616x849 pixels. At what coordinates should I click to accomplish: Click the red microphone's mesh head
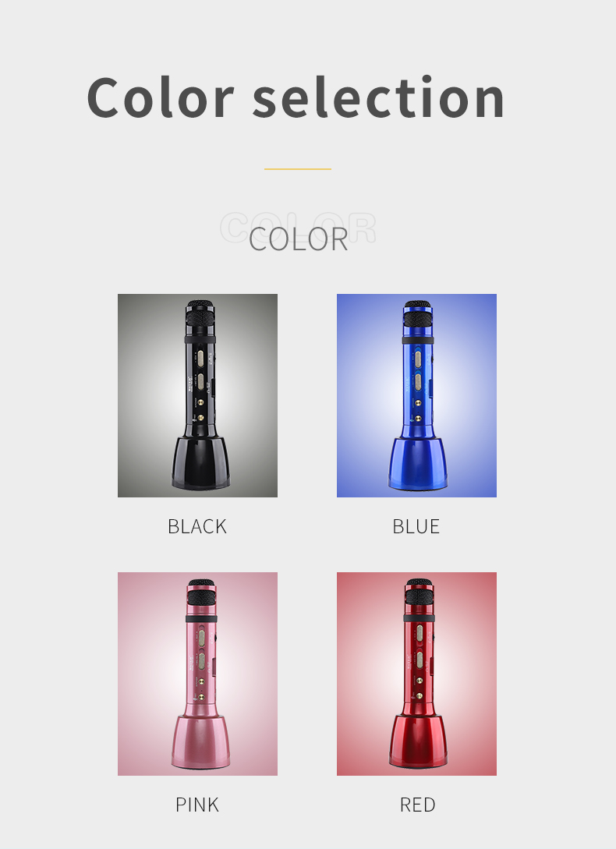tap(419, 591)
